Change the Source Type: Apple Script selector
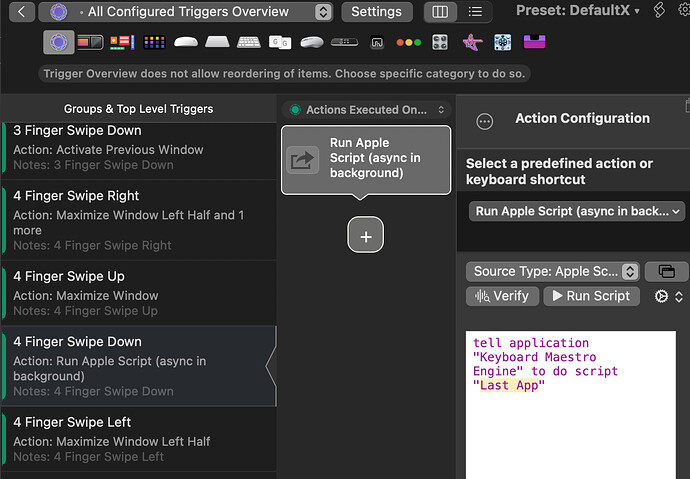 (x=552, y=271)
